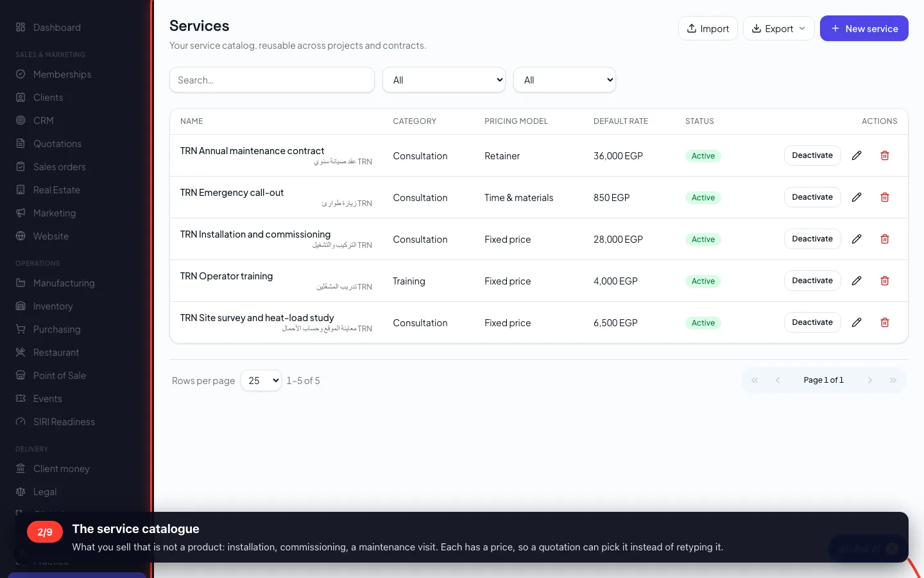Click the Events ticket icon
924x578 pixels.
click(x=21, y=399)
